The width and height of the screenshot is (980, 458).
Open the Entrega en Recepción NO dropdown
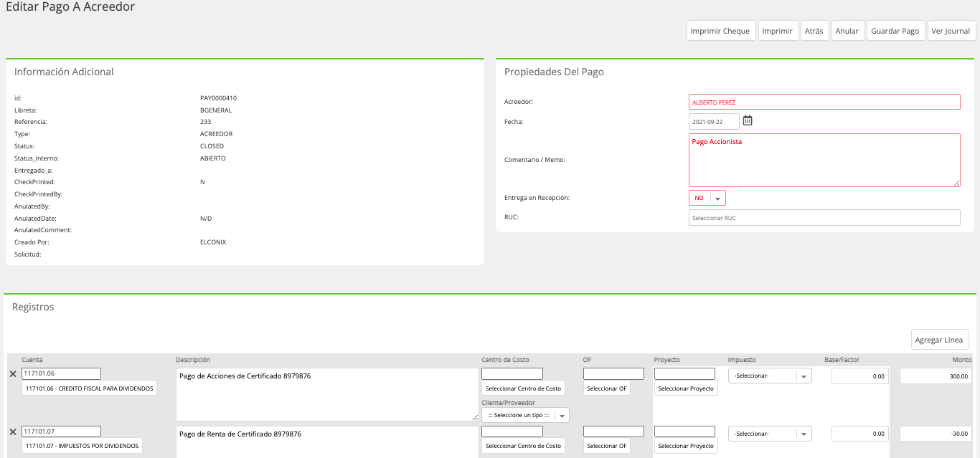[707, 198]
